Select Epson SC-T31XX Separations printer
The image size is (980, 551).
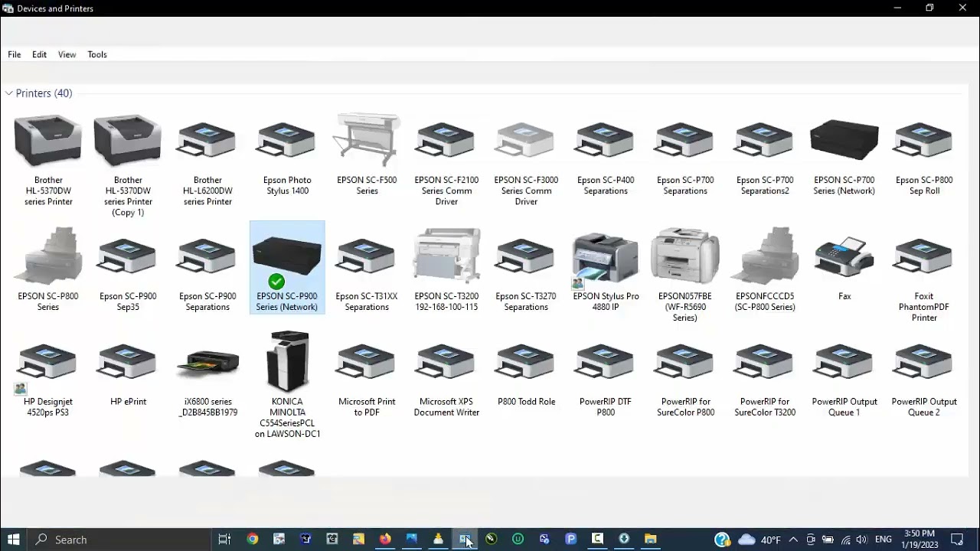pyautogui.click(x=367, y=274)
